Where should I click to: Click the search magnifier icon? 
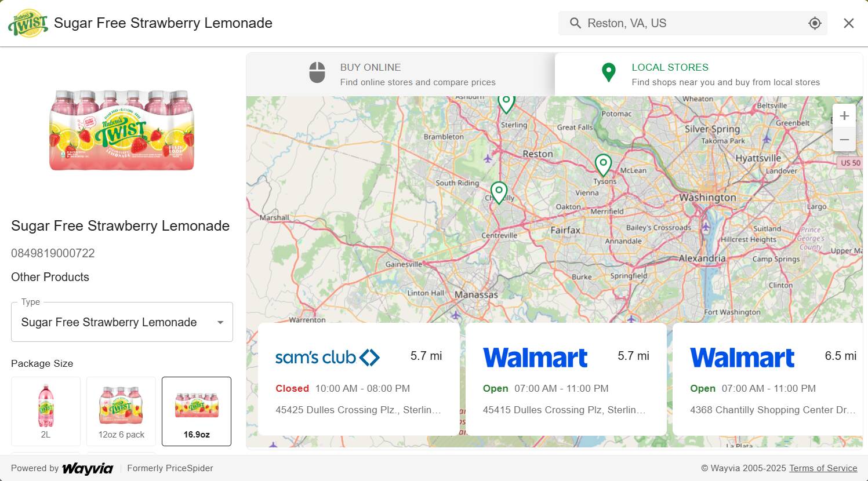575,23
